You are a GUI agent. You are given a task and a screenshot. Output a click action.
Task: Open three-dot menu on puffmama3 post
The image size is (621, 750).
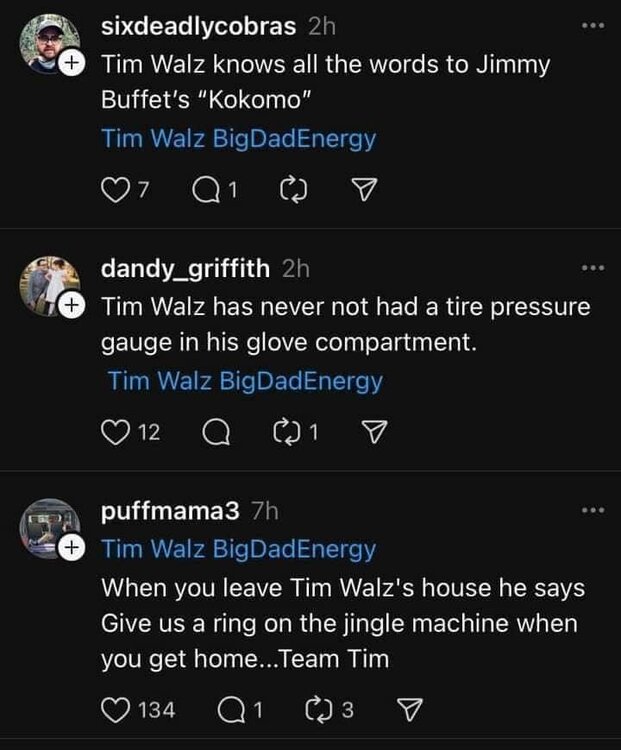pyautogui.click(x=593, y=510)
